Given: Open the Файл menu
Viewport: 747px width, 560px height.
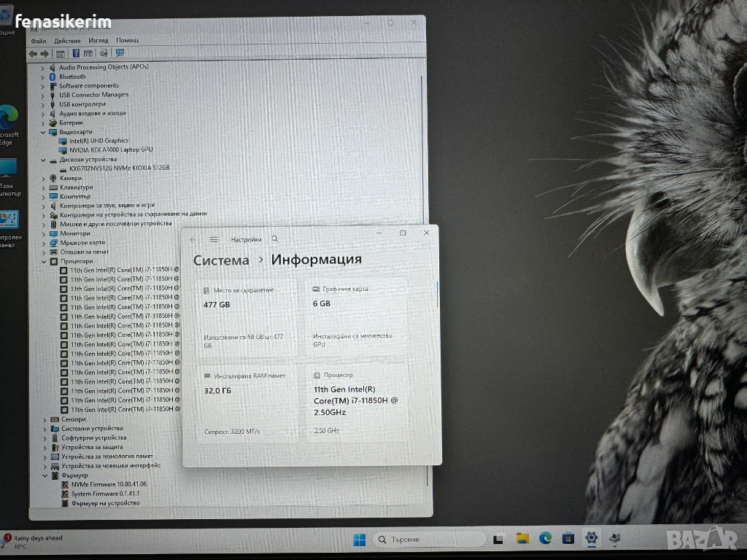Looking at the screenshot, I should pyautogui.click(x=39, y=41).
